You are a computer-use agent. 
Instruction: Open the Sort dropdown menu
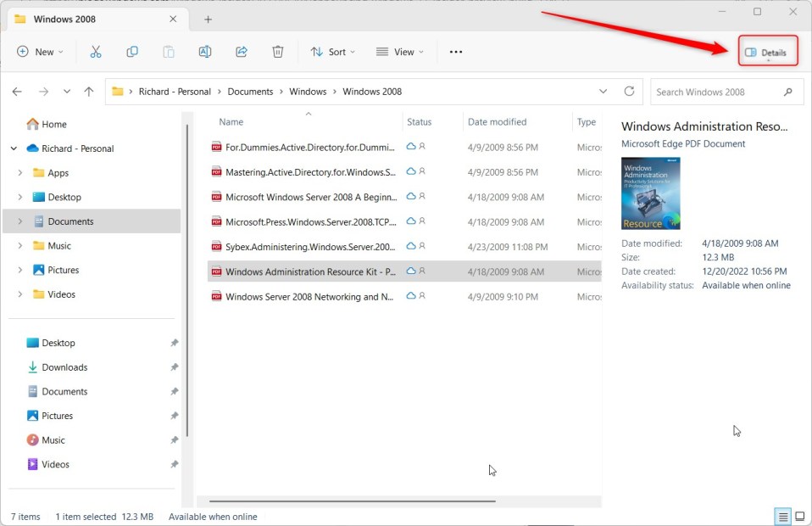tap(332, 52)
